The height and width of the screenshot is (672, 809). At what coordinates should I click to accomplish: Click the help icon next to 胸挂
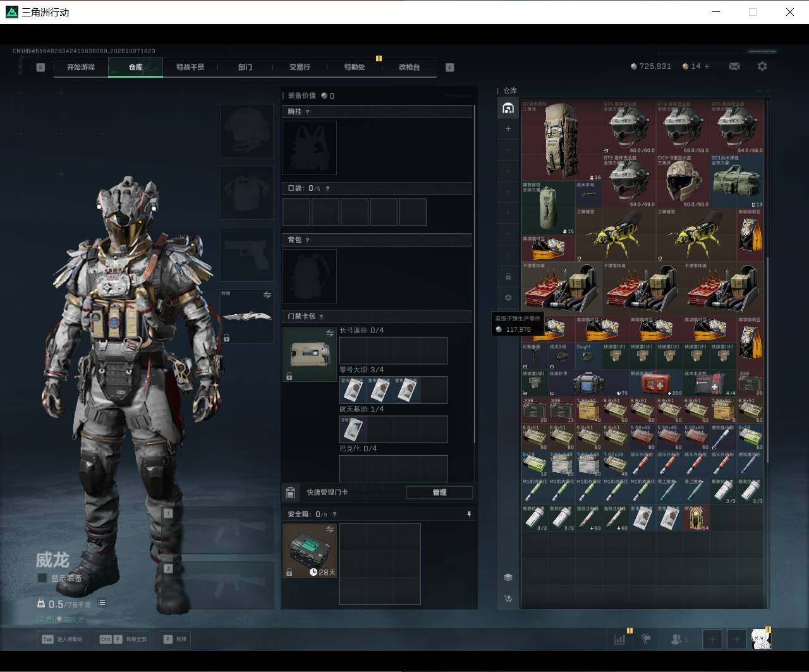[308, 112]
